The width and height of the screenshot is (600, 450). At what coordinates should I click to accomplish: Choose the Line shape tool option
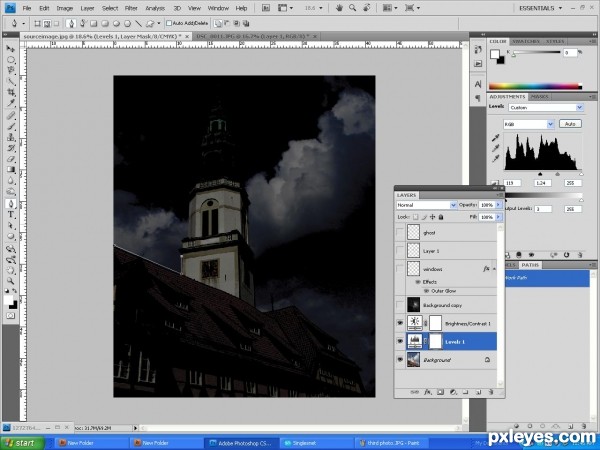click(138, 24)
